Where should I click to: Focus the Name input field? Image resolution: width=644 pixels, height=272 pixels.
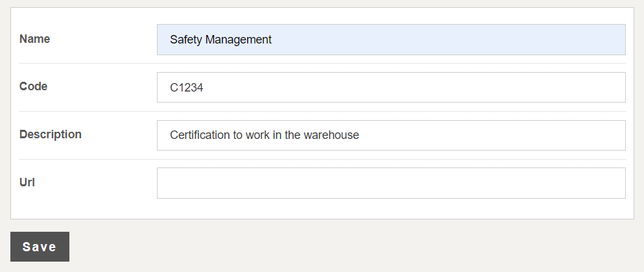tap(390, 40)
